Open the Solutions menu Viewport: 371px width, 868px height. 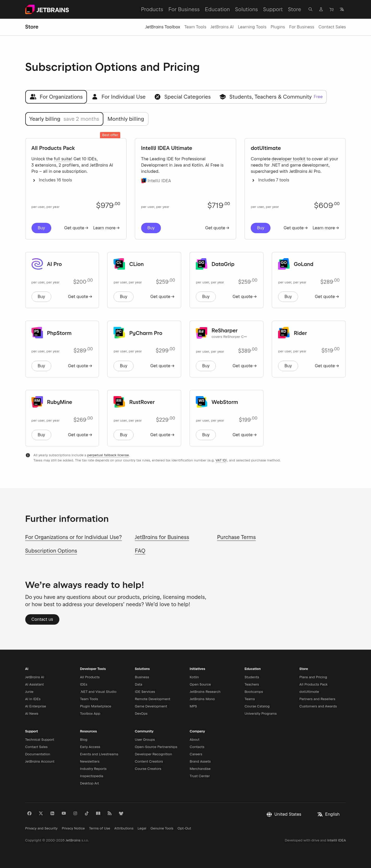246,9
